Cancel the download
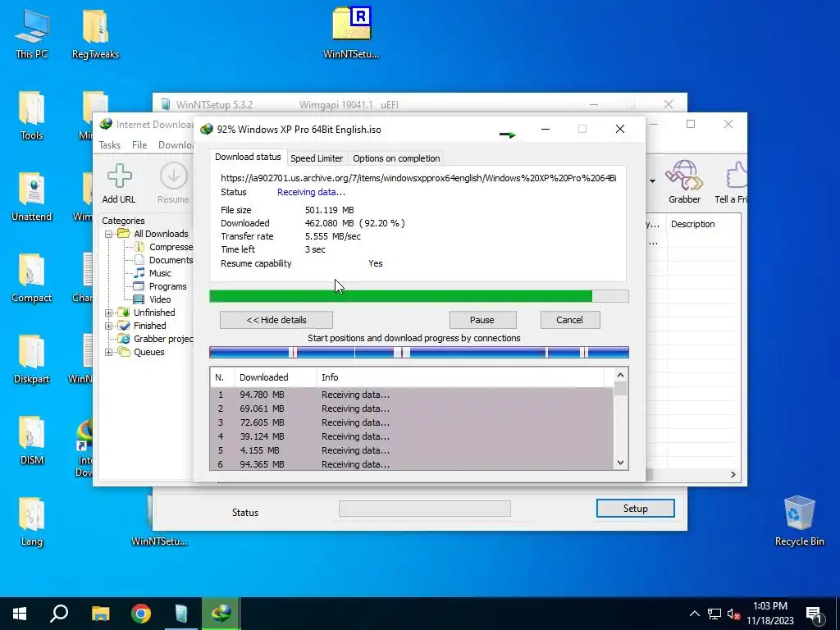Screen dimensions: 840x630 (569, 320)
